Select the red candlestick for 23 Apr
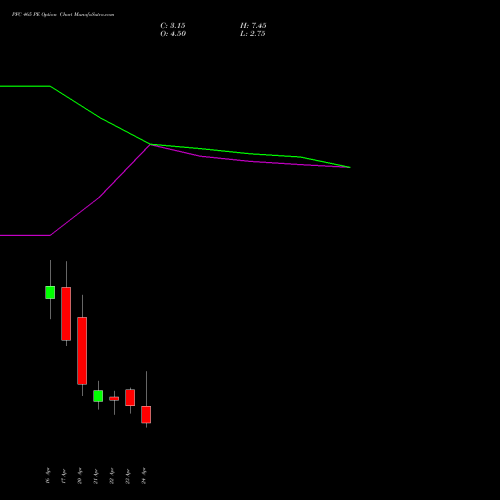This screenshot has width=500, height=500. pyautogui.click(x=130, y=398)
